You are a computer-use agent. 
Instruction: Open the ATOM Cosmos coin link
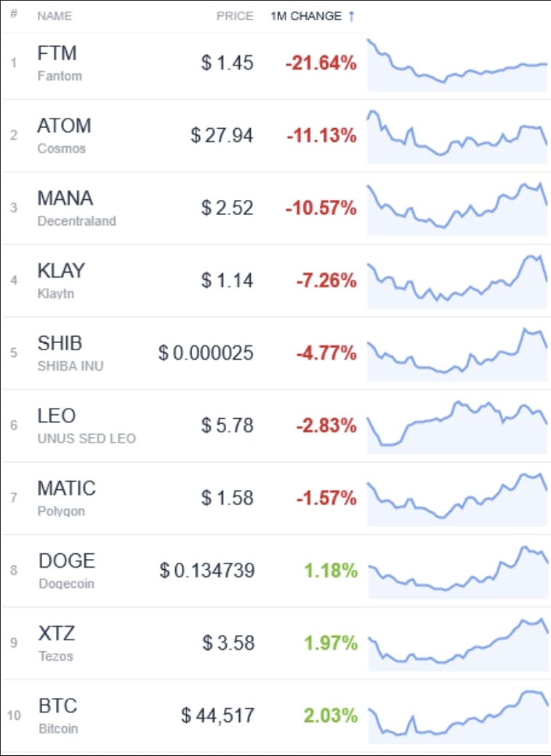click(64, 135)
